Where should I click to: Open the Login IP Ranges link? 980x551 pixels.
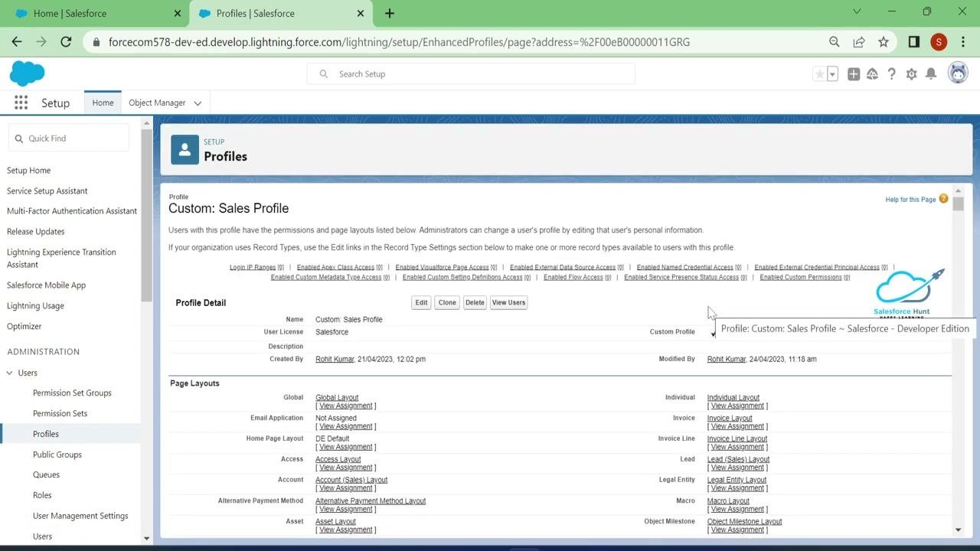coord(253,267)
